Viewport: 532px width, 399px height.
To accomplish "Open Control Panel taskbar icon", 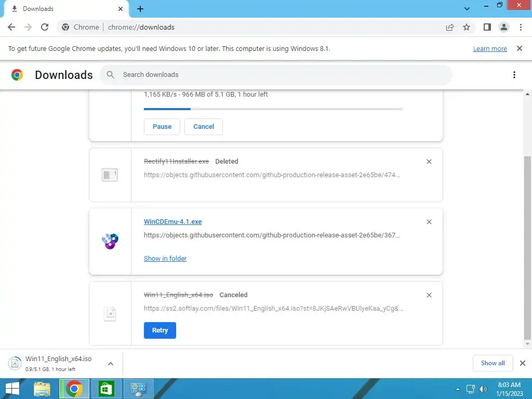I will [138, 389].
